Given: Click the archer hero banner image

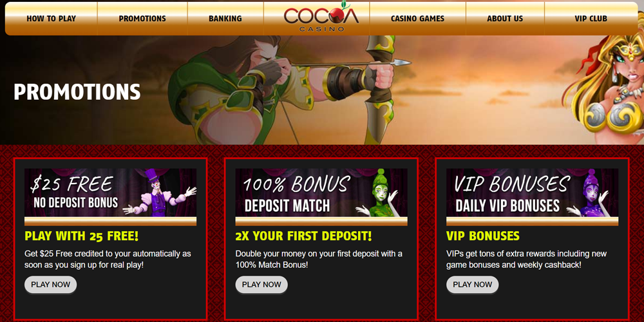Looking at the screenshot, I should pyautogui.click(x=322, y=90).
